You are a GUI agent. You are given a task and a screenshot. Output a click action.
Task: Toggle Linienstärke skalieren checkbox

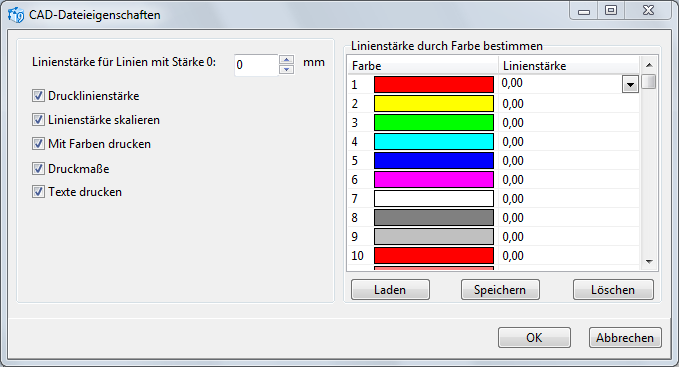[38, 119]
